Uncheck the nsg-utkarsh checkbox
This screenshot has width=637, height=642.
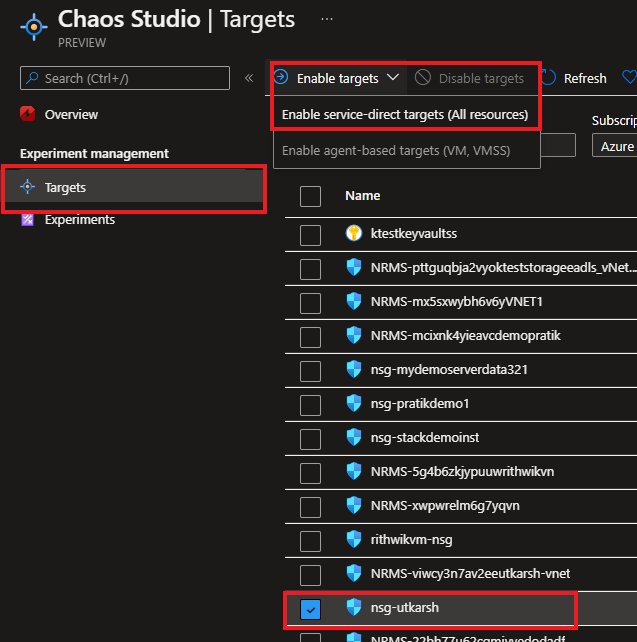pos(310,609)
